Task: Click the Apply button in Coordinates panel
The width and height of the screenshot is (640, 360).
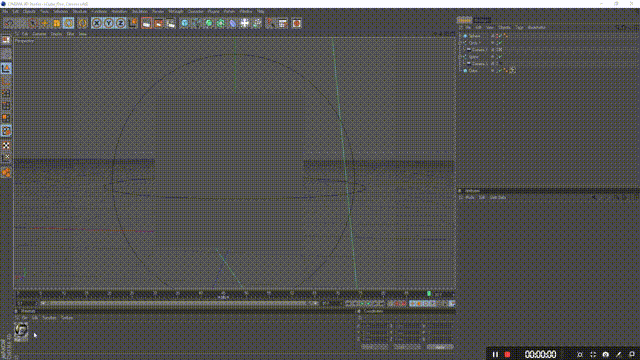Action: click(440, 347)
